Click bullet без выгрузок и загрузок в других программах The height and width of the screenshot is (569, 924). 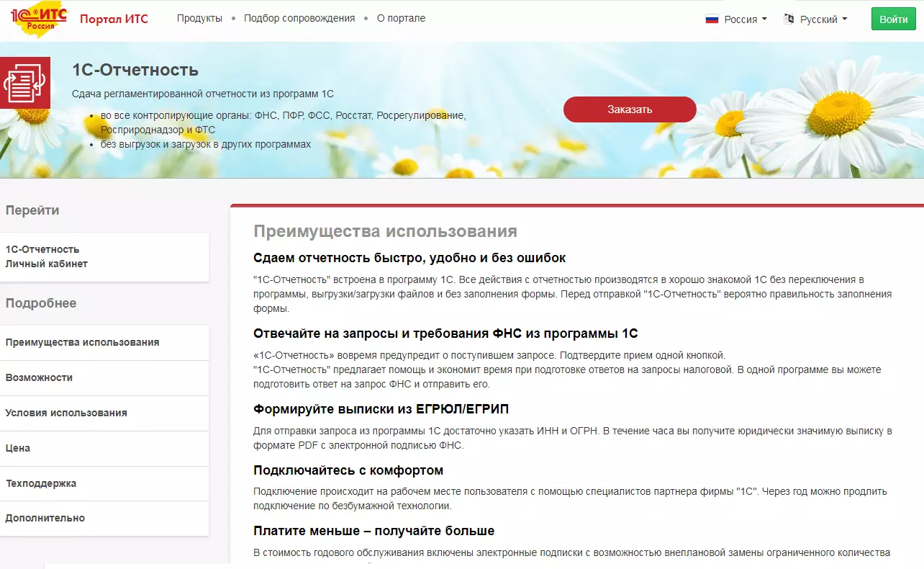206,144
